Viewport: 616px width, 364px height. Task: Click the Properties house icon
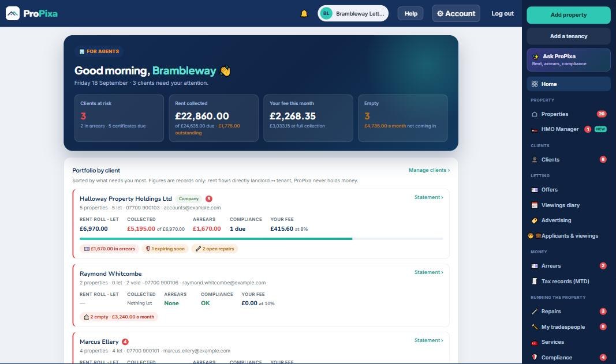(534, 114)
